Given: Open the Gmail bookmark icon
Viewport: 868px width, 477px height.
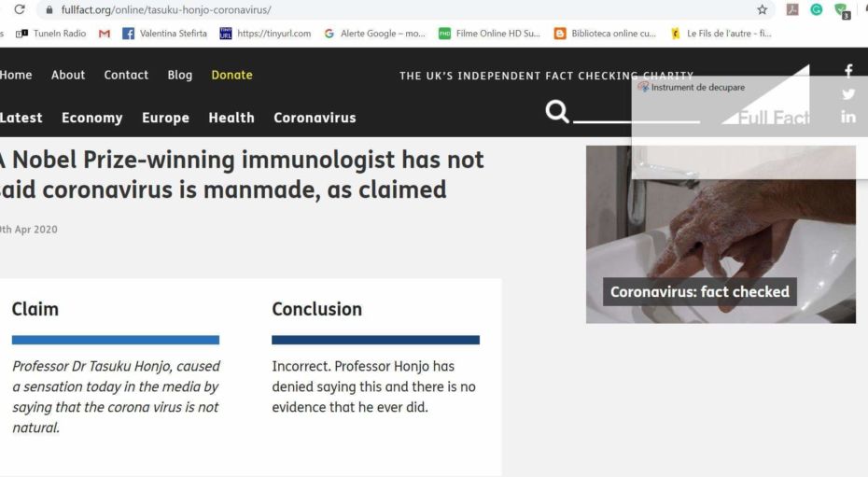Looking at the screenshot, I should click(x=105, y=34).
